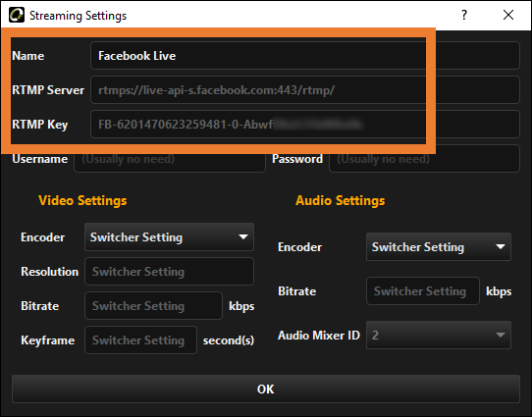Confirm settings with the OK button
Screen dimensions: 532x417
click(x=266, y=389)
